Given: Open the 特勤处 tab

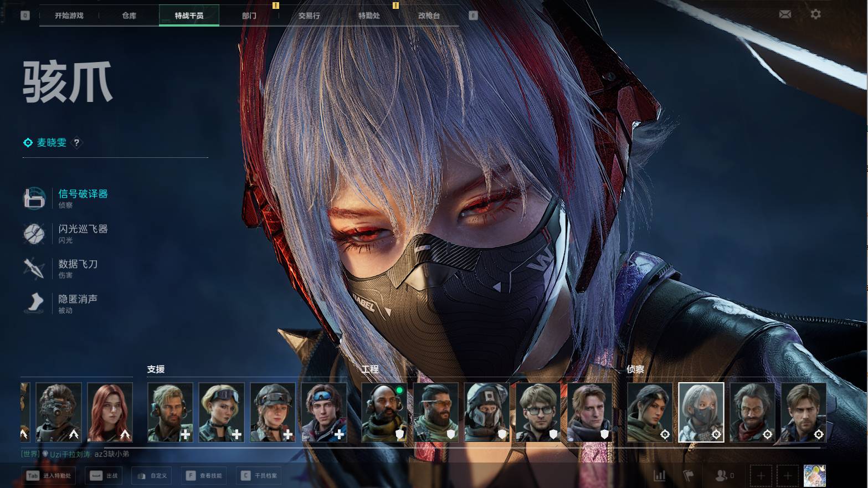Looking at the screenshot, I should click(369, 16).
